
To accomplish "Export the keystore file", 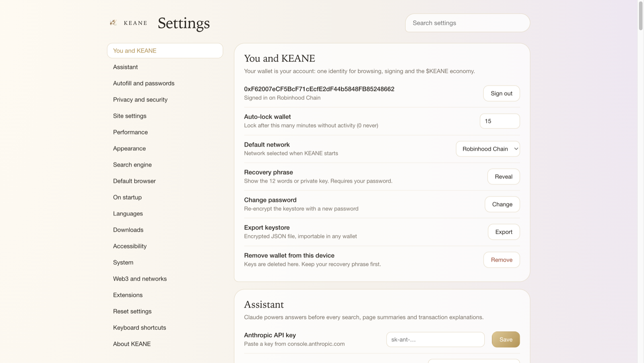I will 504,232.
